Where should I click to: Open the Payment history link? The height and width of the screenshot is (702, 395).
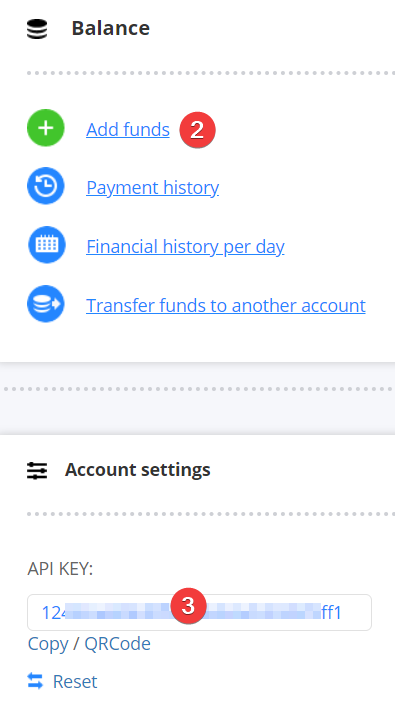coord(152,188)
